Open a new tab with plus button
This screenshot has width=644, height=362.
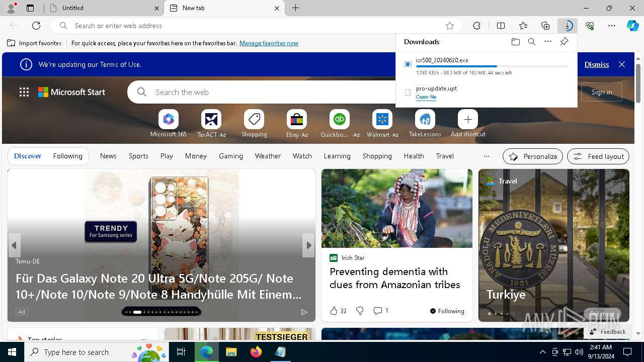296,8
